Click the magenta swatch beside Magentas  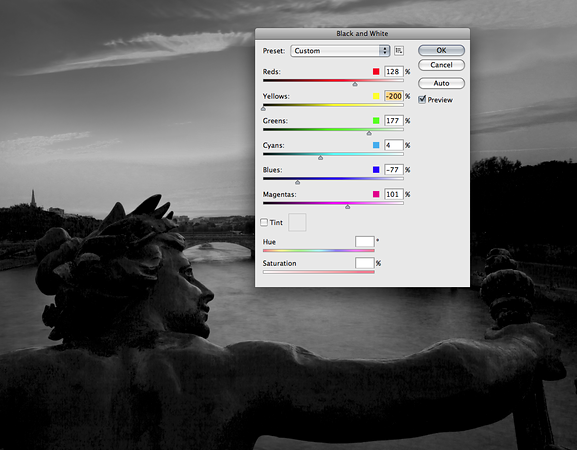[x=376, y=194]
